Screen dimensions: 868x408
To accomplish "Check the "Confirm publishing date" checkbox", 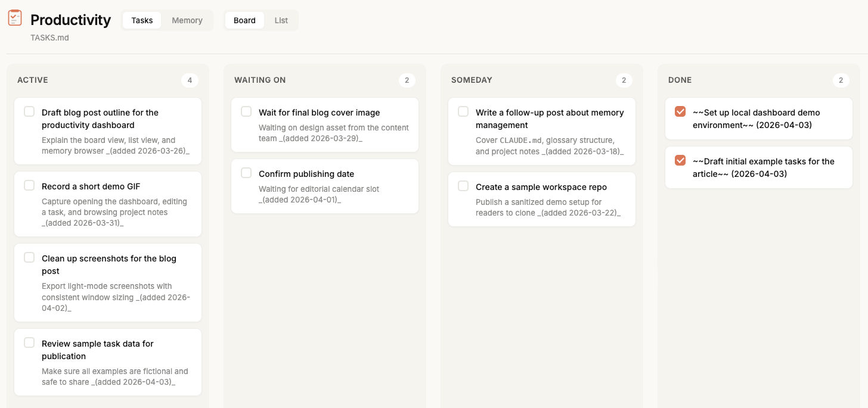I will coord(246,173).
